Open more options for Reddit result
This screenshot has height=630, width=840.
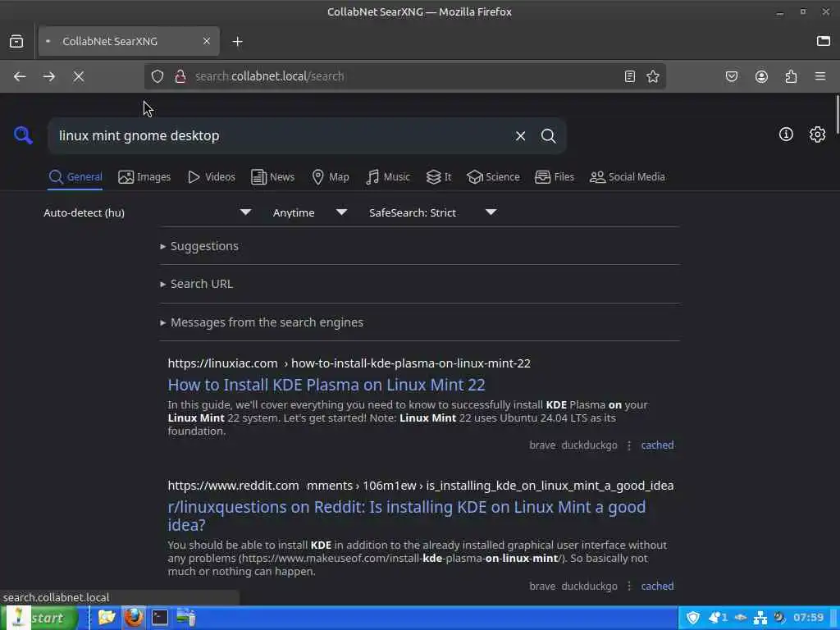click(x=629, y=586)
